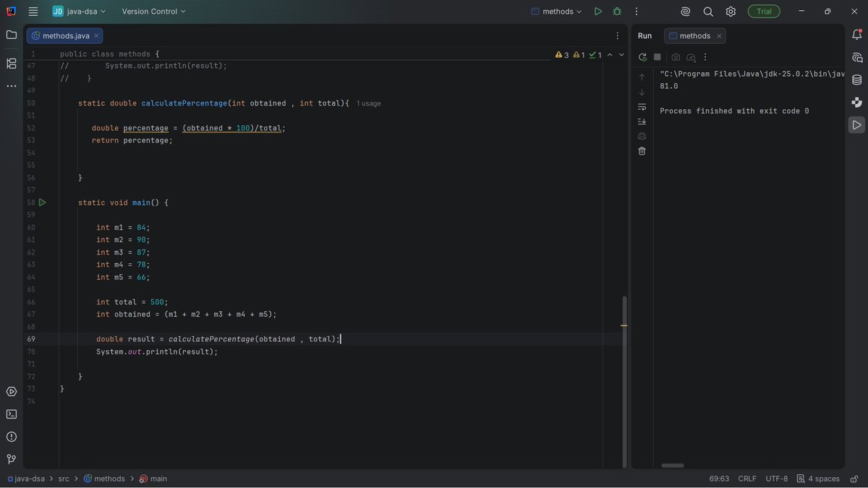The height and width of the screenshot is (488, 868).
Task: Go to previous highlighted problem arrow
Action: [610, 55]
